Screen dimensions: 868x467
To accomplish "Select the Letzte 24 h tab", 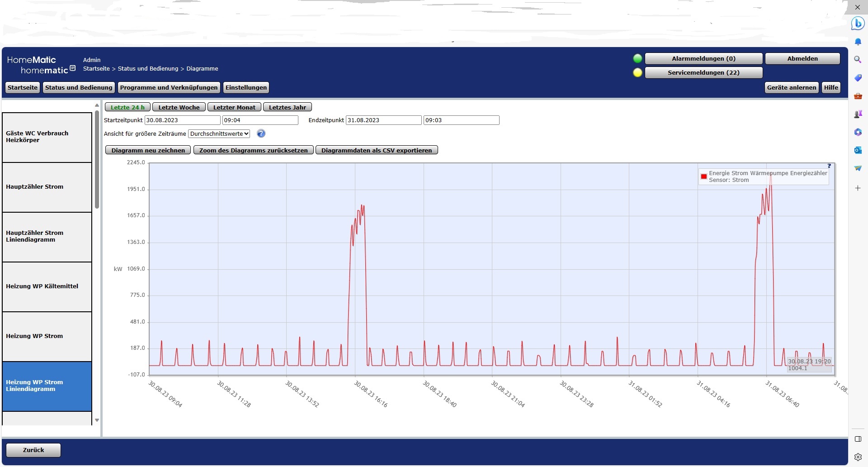I will pyautogui.click(x=127, y=107).
